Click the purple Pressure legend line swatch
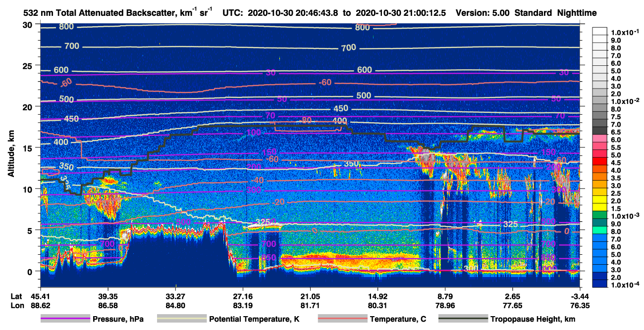Screen dimensions: 644x330 (x=65, y=319)
